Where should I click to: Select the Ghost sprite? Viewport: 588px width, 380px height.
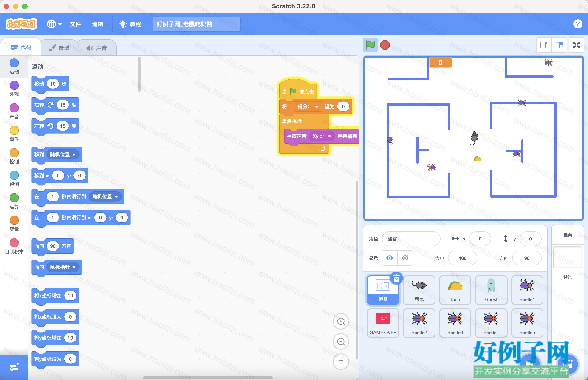(491, 290)
